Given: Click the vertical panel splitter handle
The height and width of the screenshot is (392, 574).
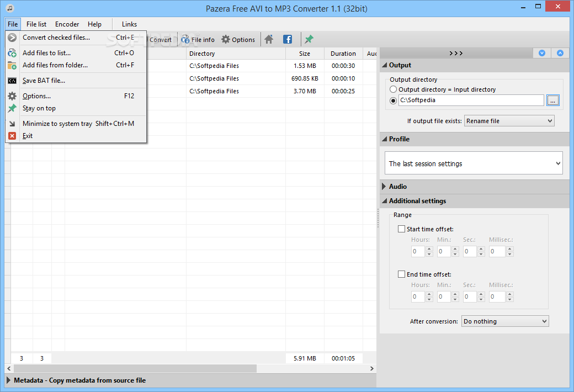Looking at the screenshot, I should 378,218.
